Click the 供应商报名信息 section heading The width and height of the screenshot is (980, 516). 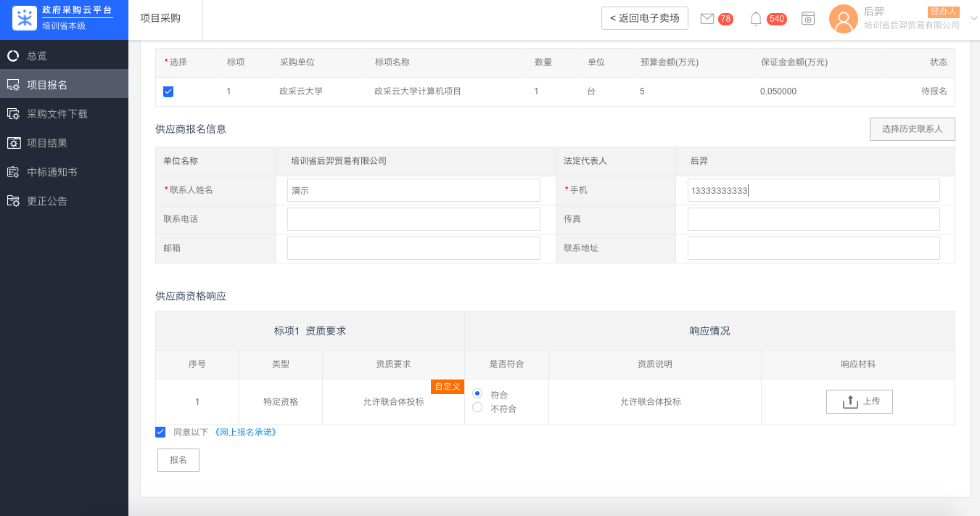pos(191,129)
